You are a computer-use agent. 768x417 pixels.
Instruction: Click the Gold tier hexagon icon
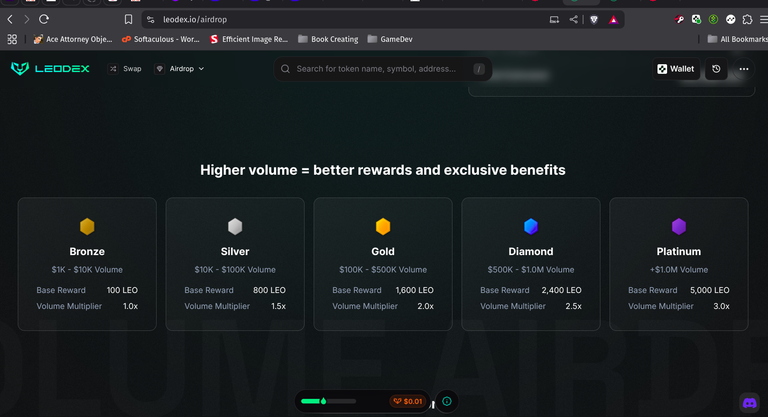[383, 226]
